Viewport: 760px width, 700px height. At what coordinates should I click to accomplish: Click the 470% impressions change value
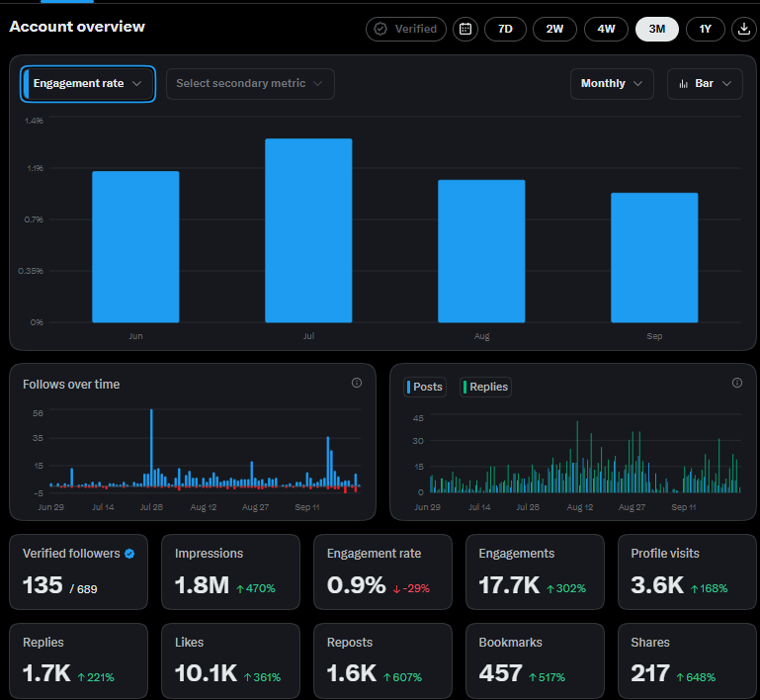[256, 588]
